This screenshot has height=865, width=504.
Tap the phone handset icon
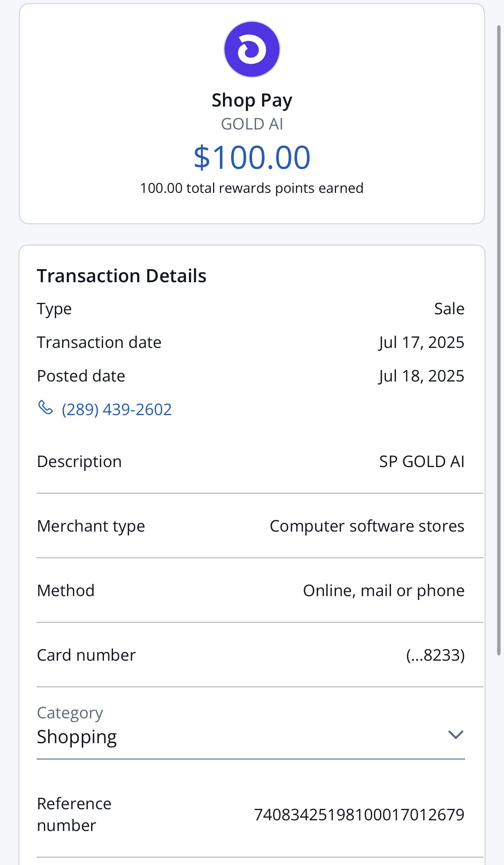coord(45,407)
